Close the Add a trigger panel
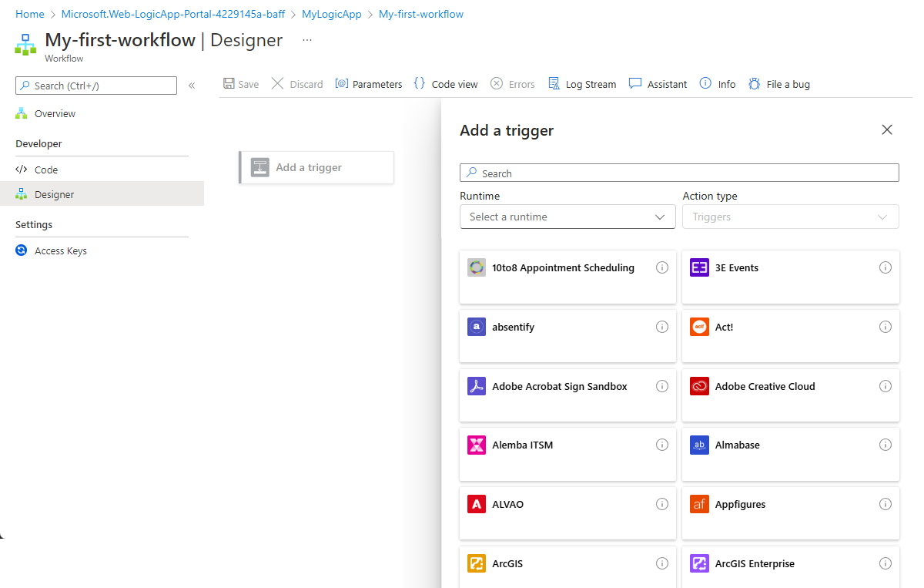924x588 pixels. coord(887,129)
